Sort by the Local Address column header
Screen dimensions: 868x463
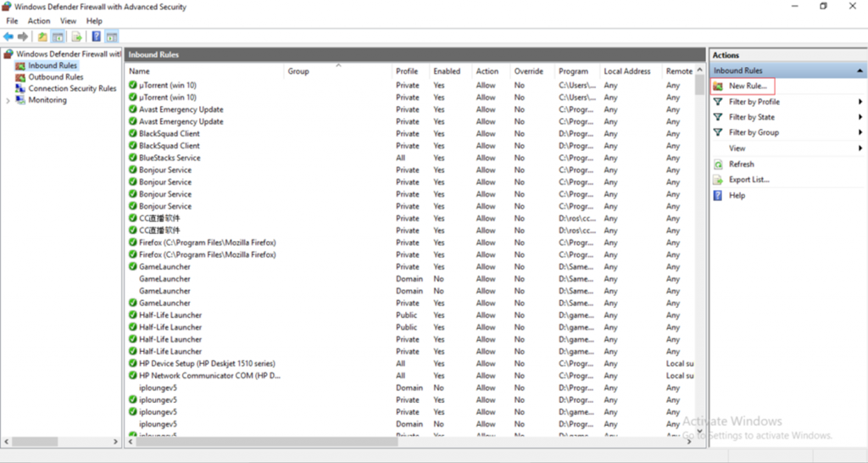click(626, 71)
